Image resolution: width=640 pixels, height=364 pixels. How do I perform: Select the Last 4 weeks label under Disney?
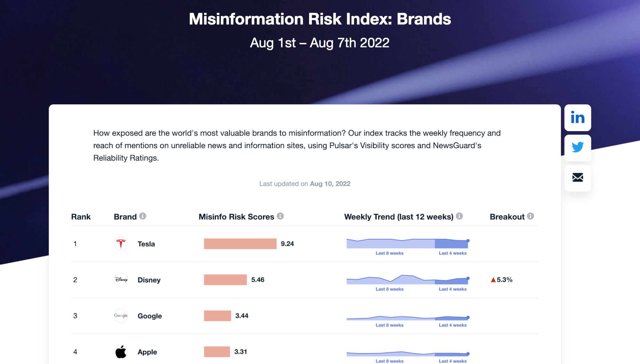click(452, 289)
